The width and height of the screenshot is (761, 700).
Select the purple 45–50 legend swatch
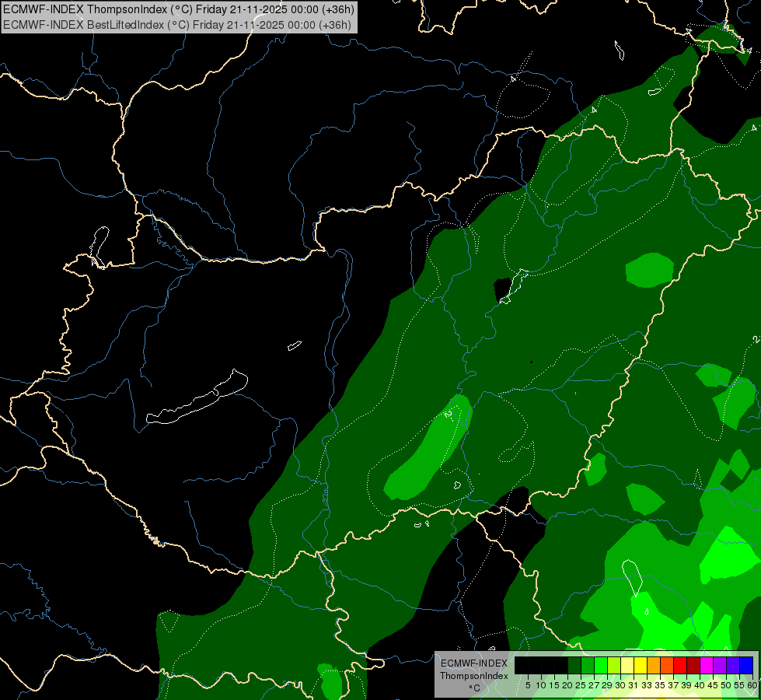(720, 665)
